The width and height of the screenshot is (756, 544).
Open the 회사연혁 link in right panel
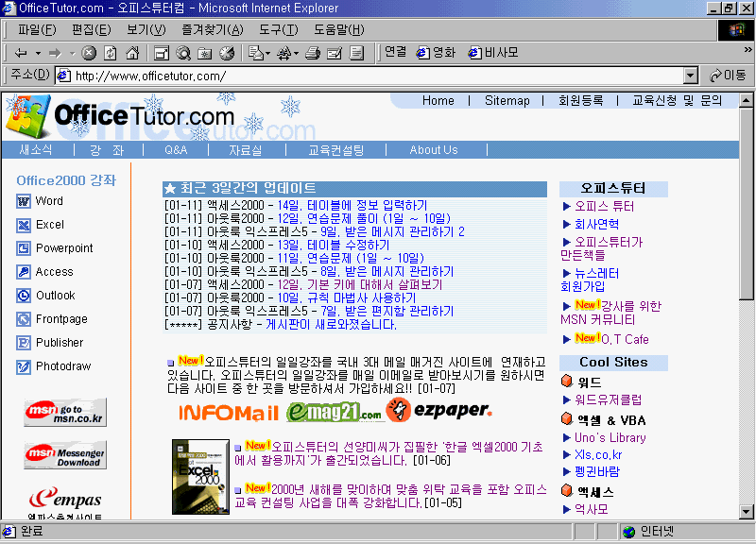(x=597, y=225)
